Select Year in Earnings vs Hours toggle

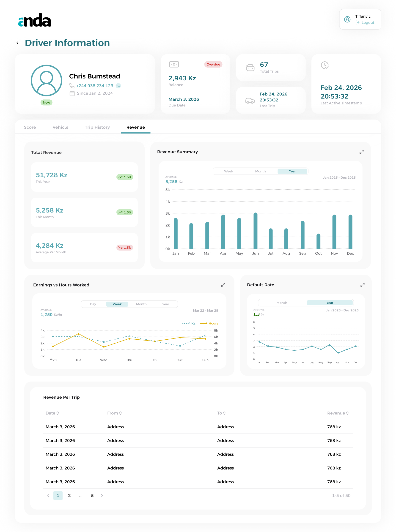(165, 304)
